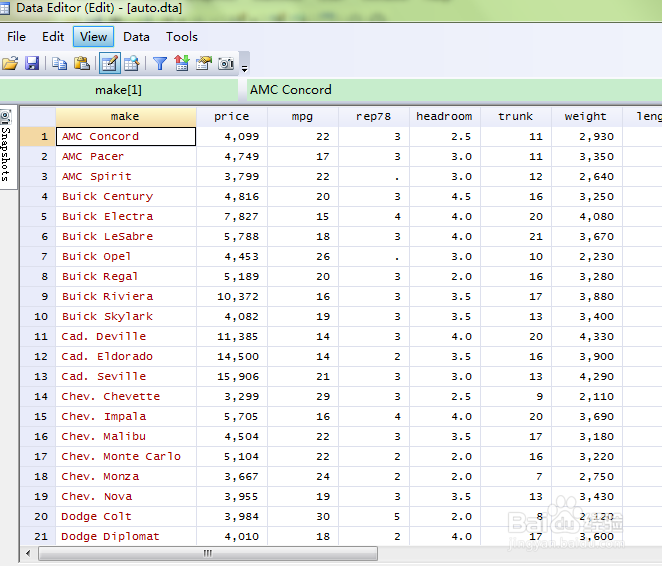Viewport: 662px width, 566px height.
Task: Click the scroll left arrow
Action: tap(28, 553)
